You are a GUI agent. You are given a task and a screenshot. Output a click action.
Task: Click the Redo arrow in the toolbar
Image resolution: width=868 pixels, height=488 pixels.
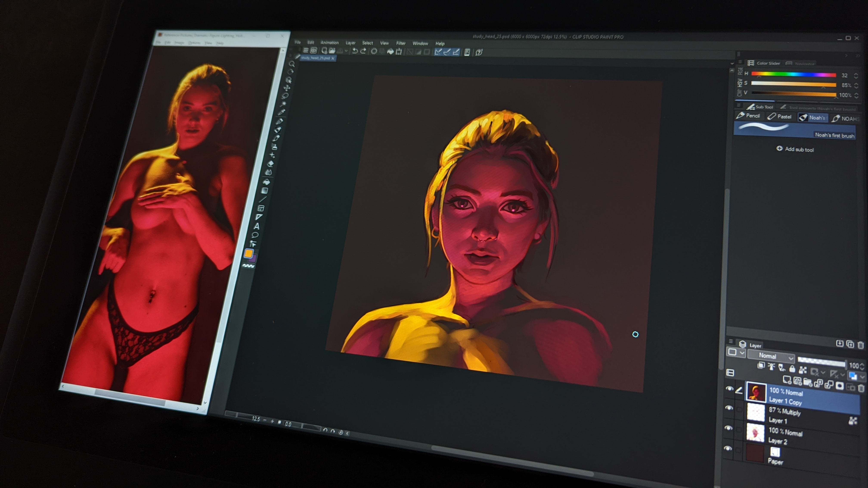(363, 51)
